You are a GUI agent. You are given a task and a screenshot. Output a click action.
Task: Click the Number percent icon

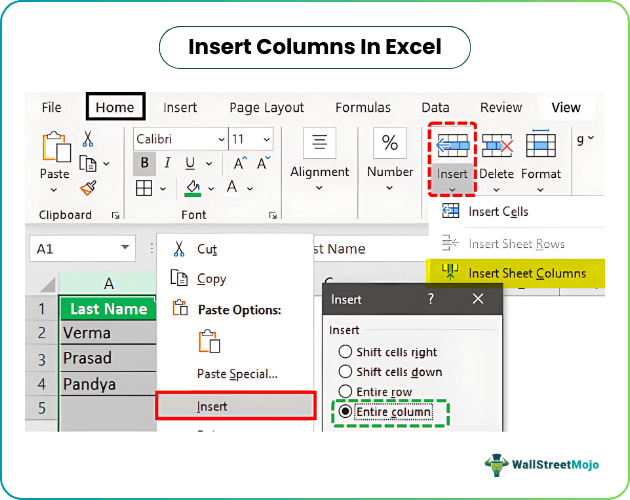(x=390, y=143)
